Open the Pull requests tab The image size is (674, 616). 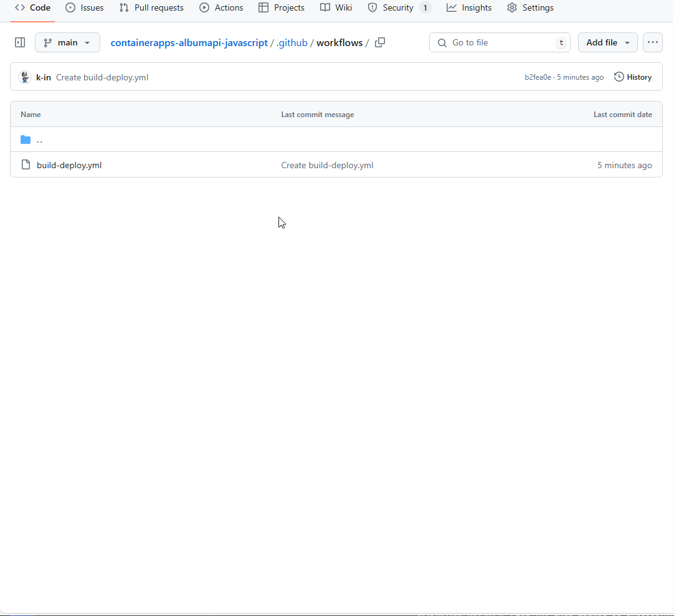[151, 8]
